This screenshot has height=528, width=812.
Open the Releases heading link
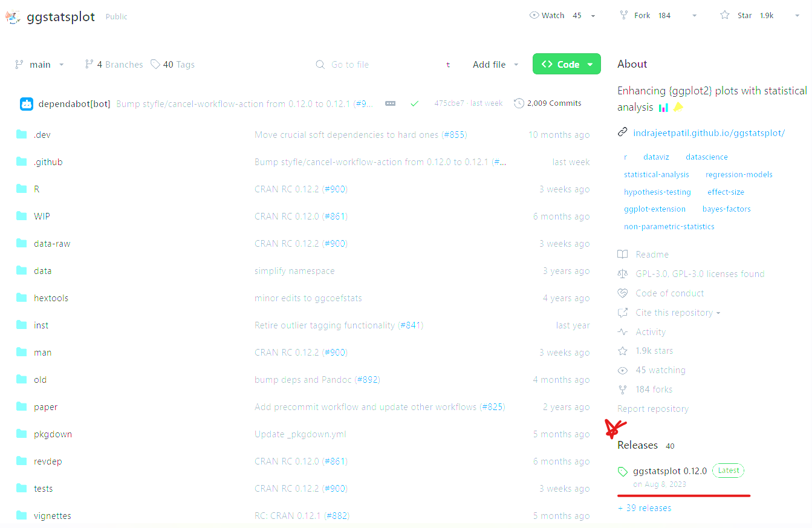pyautogui.click(x=637, y=445)
